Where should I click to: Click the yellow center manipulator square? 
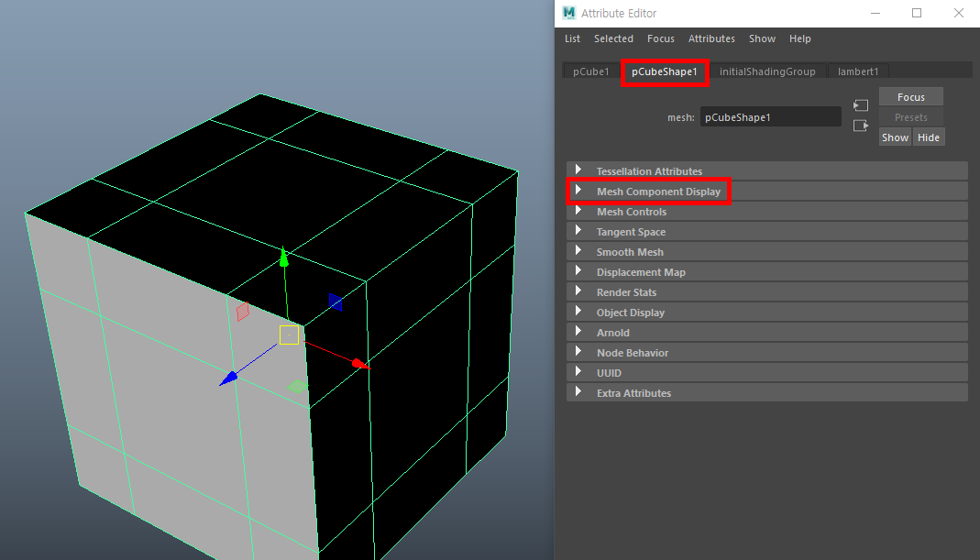289,335
